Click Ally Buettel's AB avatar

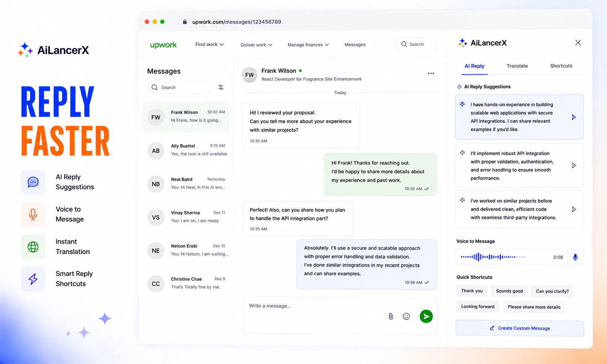point(156,151)
